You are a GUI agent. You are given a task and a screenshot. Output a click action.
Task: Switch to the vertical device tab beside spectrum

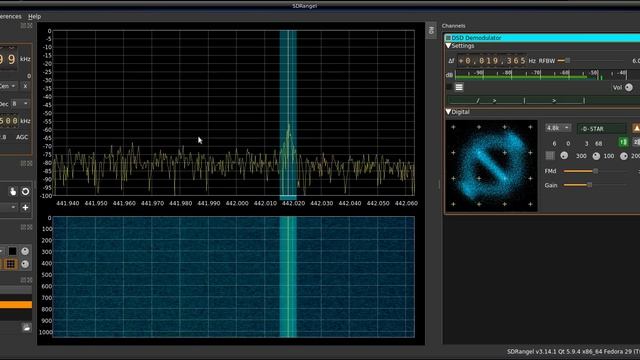(x=431, y=31)
